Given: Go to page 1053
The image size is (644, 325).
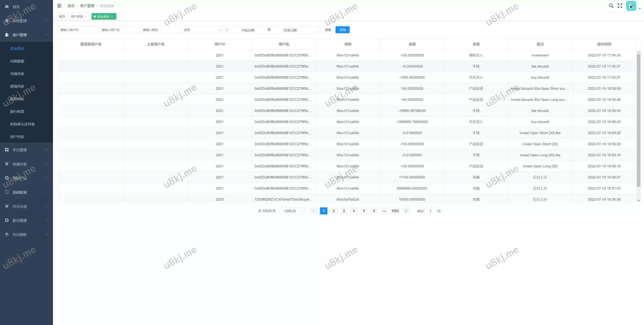Looking at the screenshot, I should point(395,211).
